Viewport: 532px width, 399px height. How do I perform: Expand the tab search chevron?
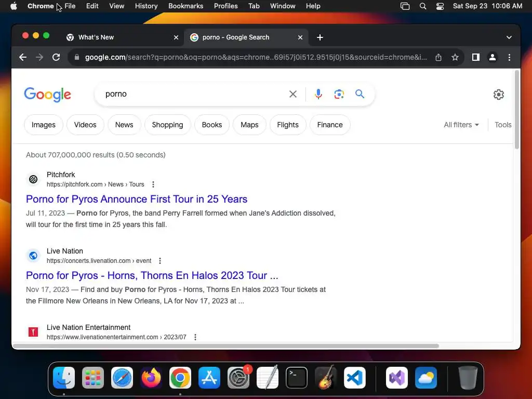click(x=509, y=37)
